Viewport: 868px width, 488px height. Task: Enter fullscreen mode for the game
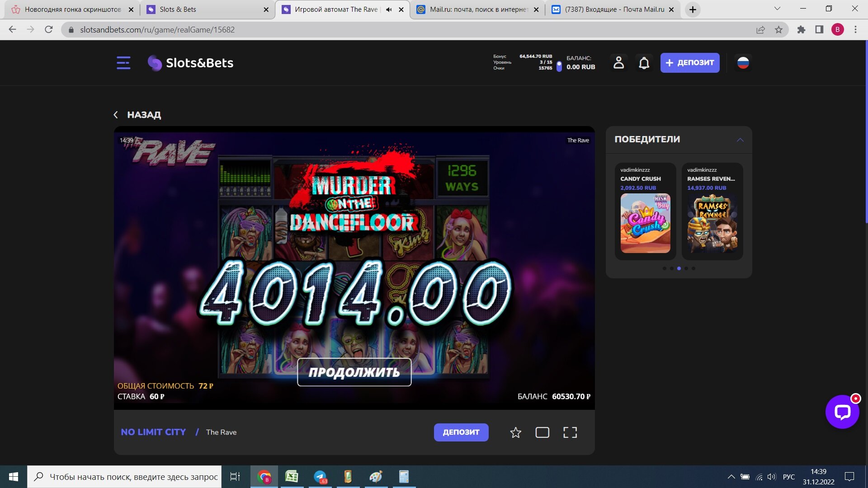[x=570, y=433]
